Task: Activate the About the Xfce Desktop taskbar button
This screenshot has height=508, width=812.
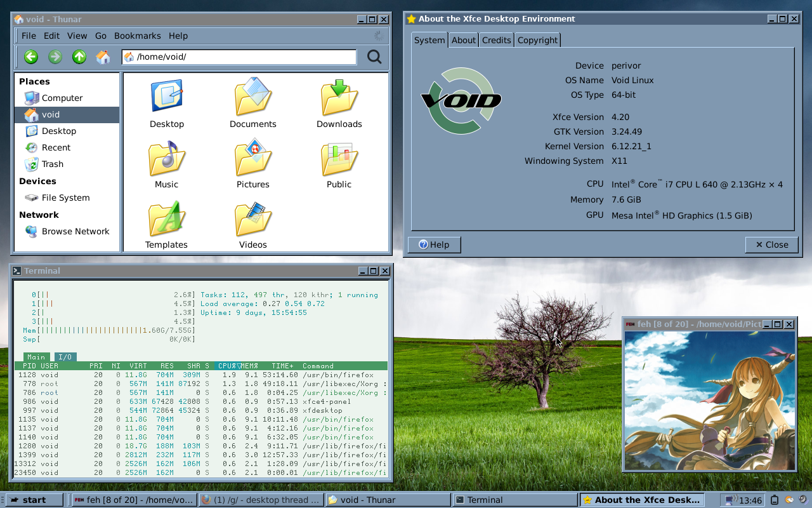Action: [x=642, y=500]
